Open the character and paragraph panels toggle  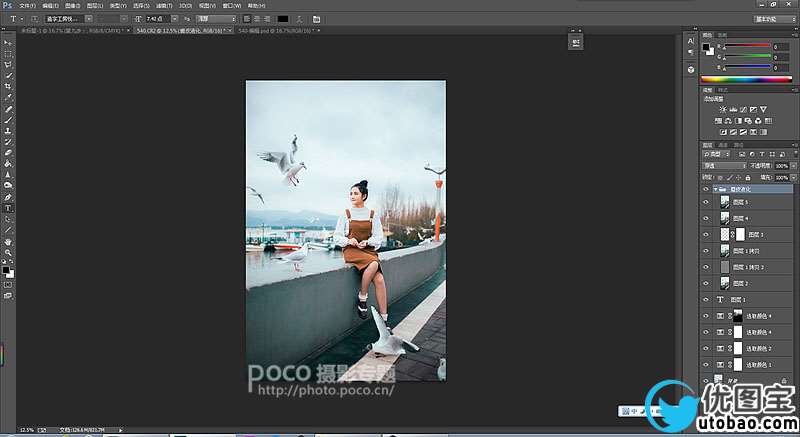click(316, 19)
